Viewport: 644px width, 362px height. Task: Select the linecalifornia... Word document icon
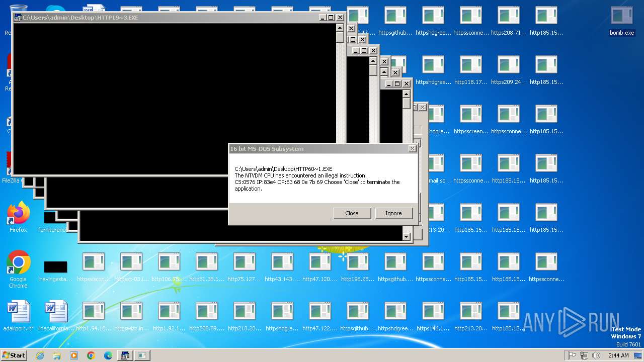(56, 316)
